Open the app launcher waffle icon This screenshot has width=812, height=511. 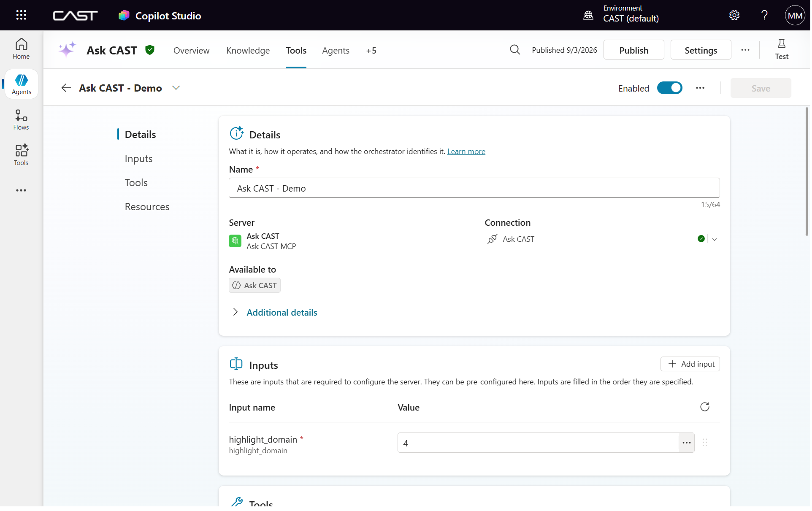(x=21, y=15)
